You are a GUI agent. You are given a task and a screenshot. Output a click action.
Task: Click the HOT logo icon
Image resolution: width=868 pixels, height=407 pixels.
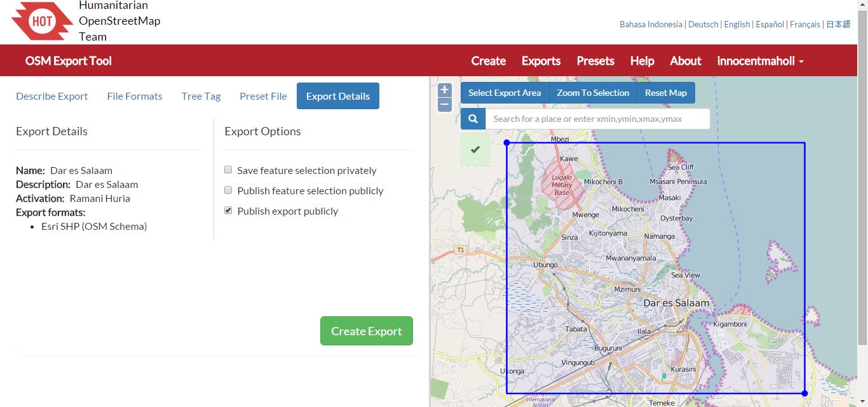pos(42,21)
